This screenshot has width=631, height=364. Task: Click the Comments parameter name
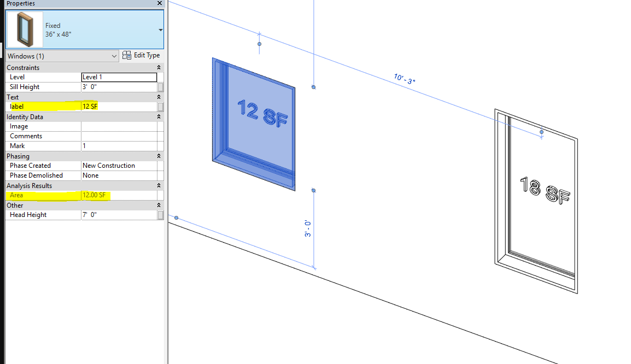point(26,136)
